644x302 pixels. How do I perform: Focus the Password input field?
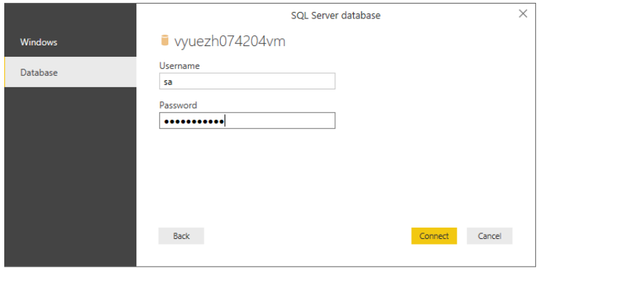[x=247, y=121]
